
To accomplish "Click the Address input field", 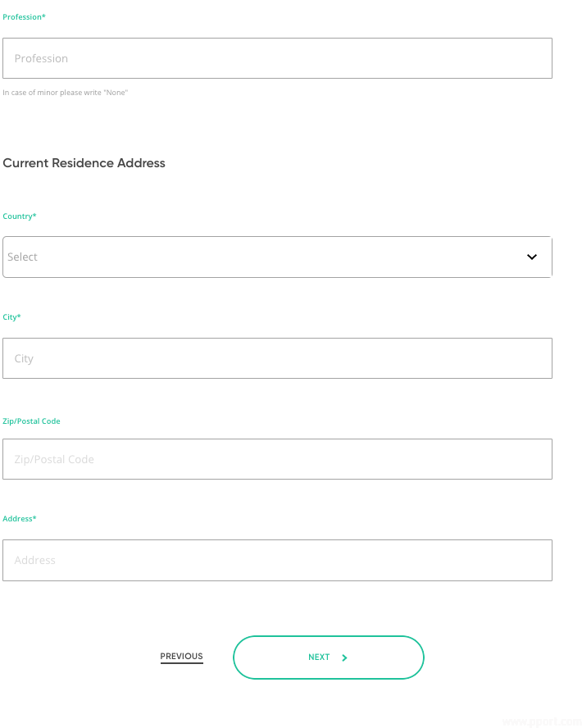I will tap(277, 560).
